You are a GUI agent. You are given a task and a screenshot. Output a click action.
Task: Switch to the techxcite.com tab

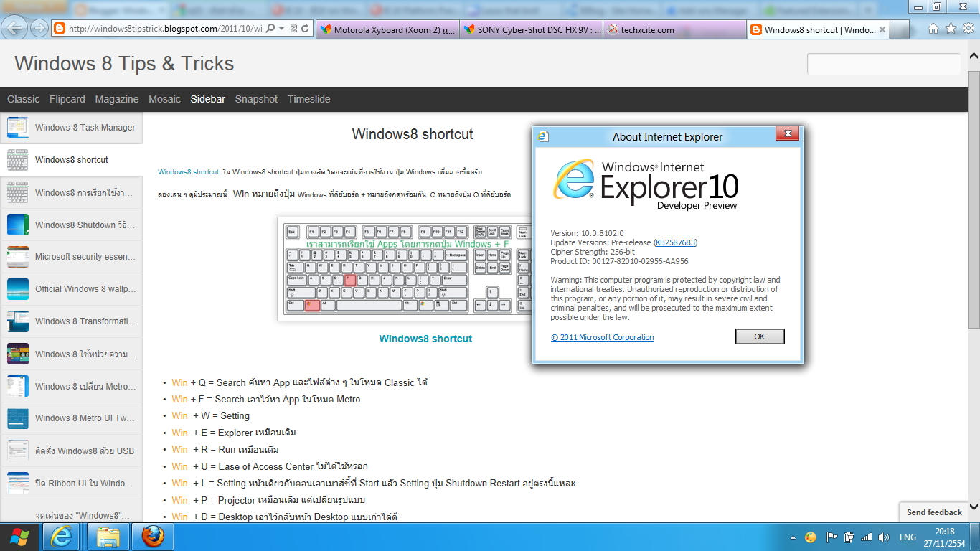click(673, 29)
